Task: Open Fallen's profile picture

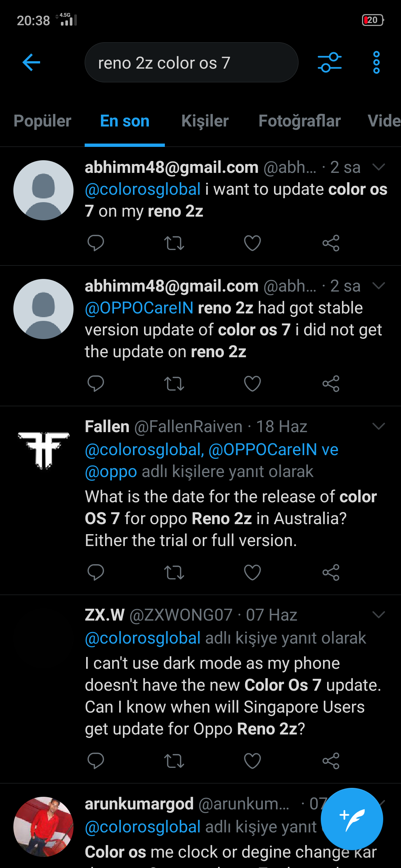Action: pos(43,450)
